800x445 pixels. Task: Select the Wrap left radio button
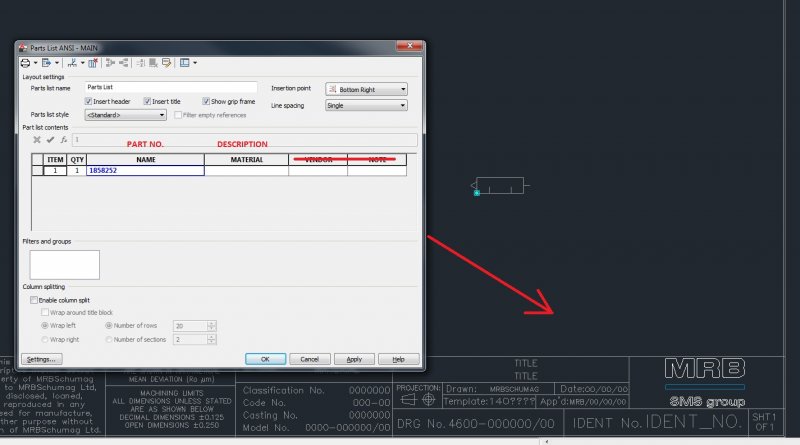[45, 326]
